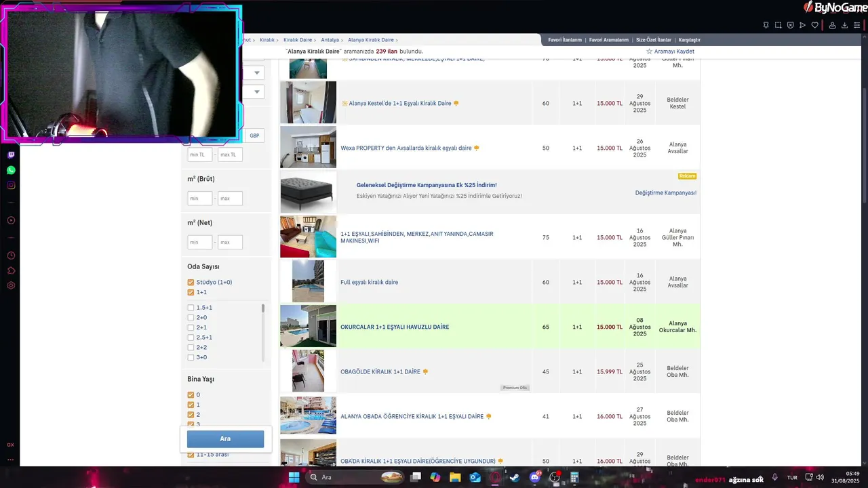Open Karşılaştır tab

(690, 40)
